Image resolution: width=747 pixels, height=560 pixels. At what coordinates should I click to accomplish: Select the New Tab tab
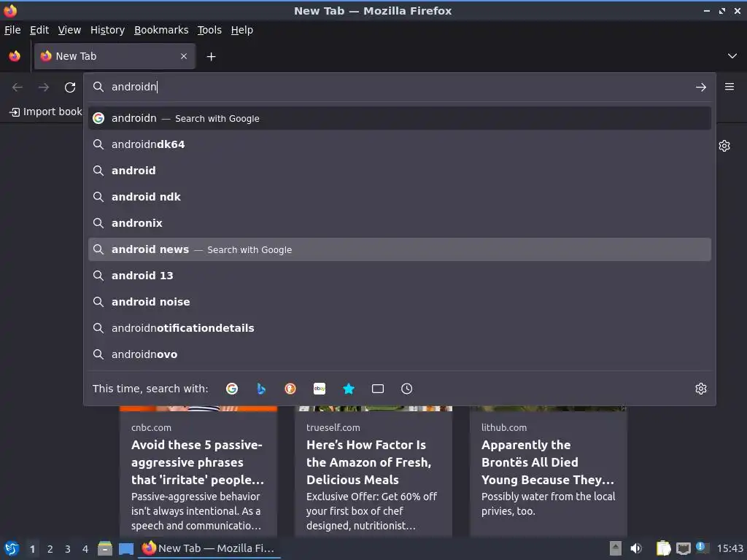(x=115, y=56)
